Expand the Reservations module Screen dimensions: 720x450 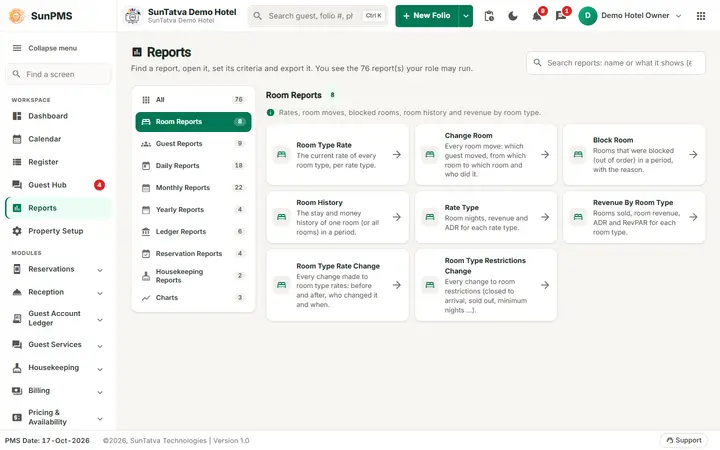tap(58, 269)
